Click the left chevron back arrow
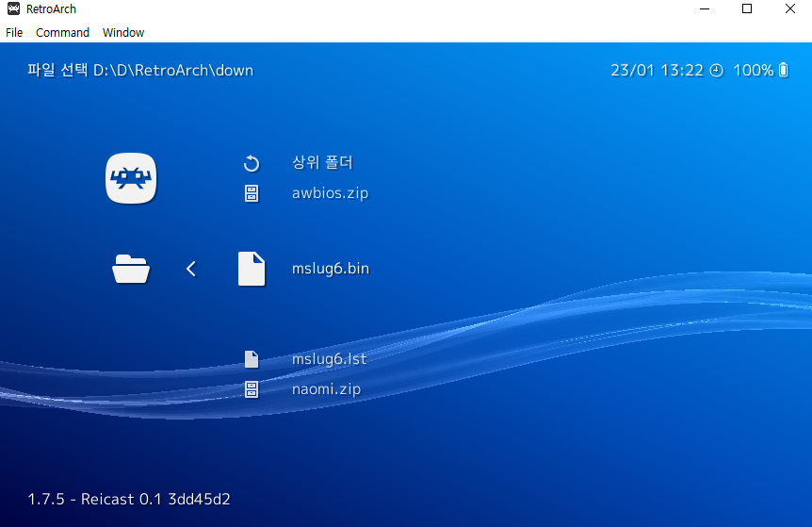 pyautogui.click(x=191, y=269)
